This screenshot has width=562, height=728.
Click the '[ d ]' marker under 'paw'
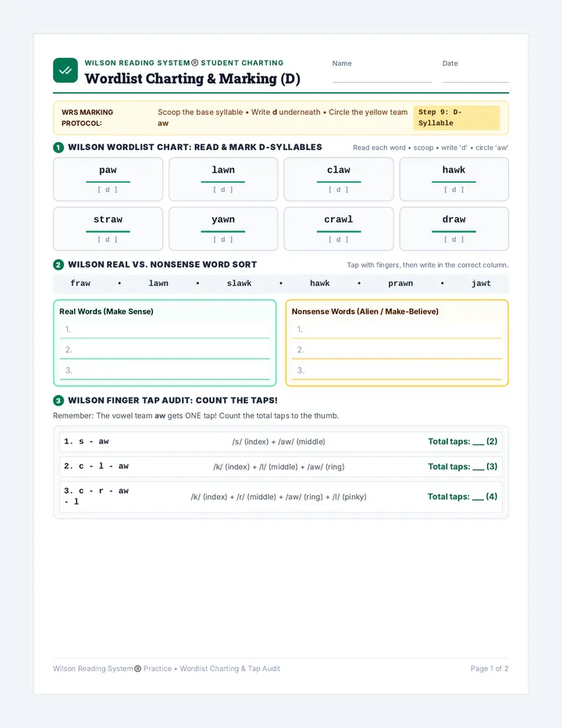pos(108,190)
